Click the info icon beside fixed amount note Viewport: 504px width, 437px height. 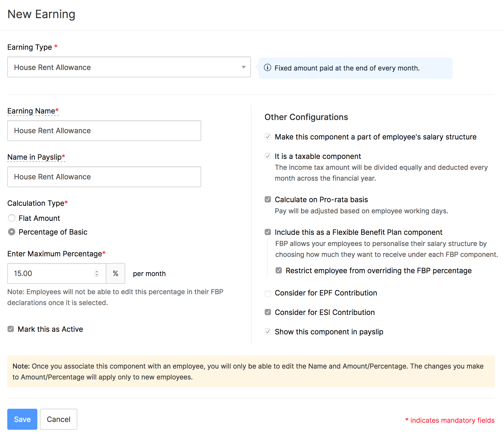click(x=267, y=68)
